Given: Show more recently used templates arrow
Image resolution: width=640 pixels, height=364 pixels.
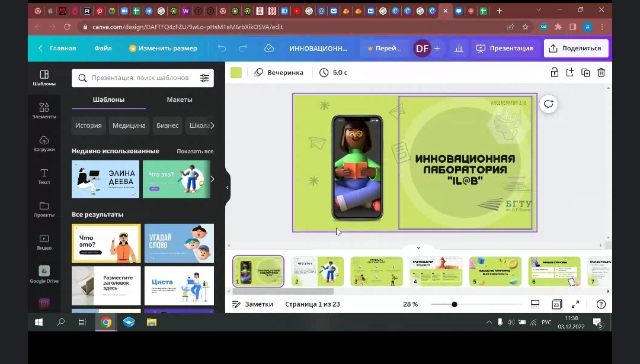Looking at the screenshot, I should click(x=212, y=179).
